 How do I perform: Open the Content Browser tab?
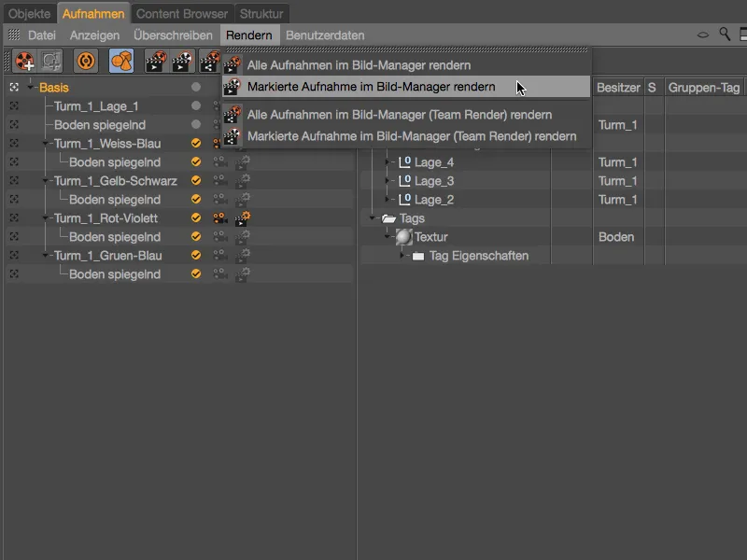tap(181, 14)
